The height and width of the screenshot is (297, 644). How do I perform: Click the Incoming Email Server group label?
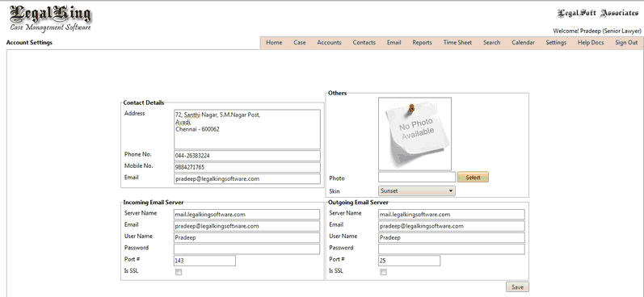(154, 203)
